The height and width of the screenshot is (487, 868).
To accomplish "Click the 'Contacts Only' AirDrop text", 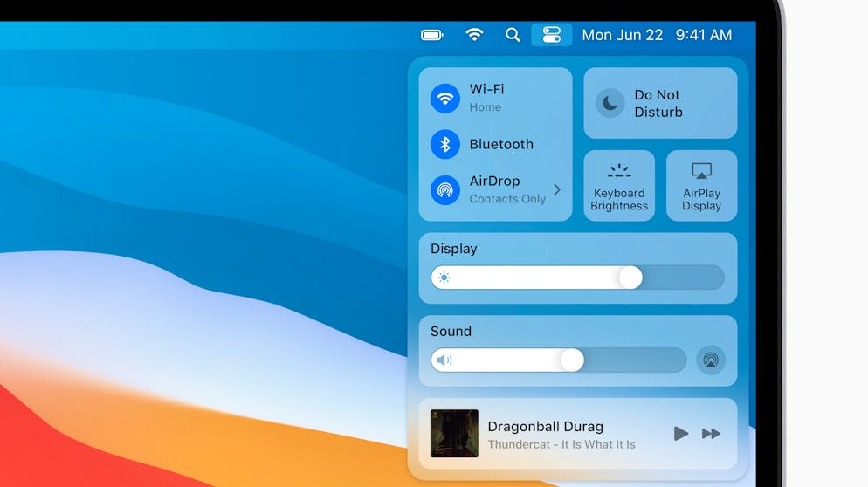I will pyautogui.click(x=507, y=199).
